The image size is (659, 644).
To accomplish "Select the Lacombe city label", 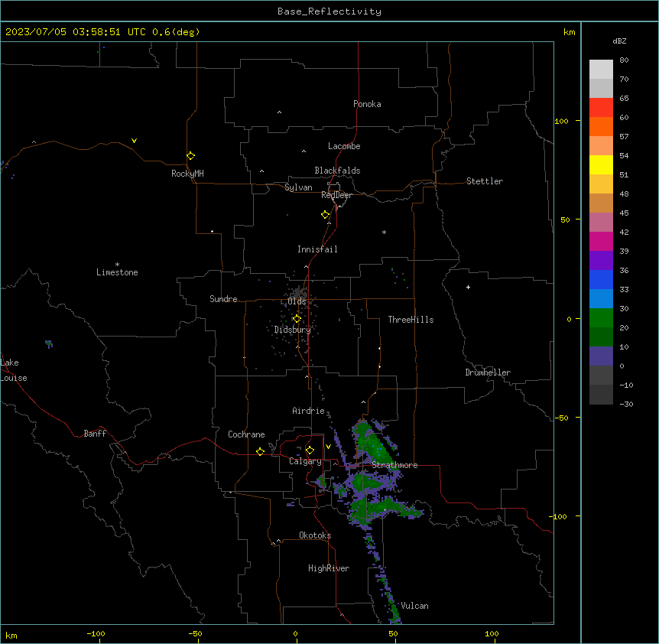I will click(x=344, y=146).
